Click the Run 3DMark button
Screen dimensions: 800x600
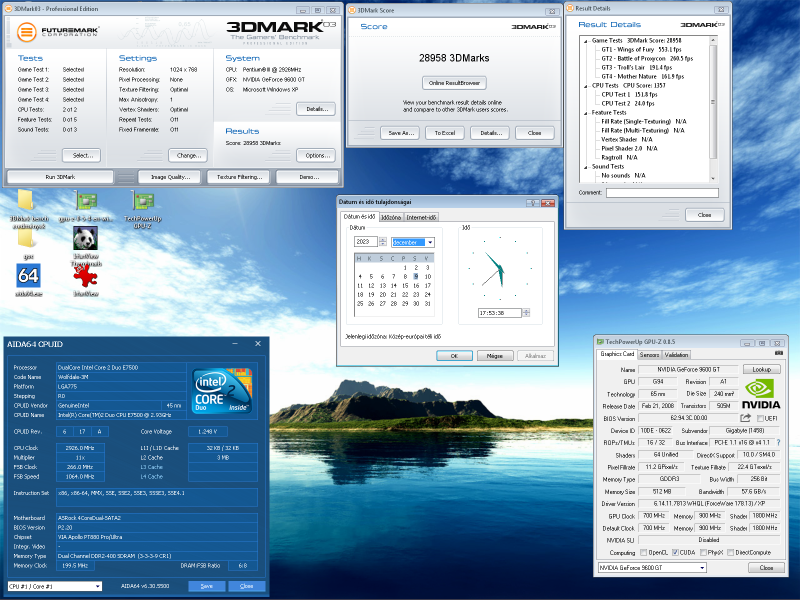[x=60, y=177]
